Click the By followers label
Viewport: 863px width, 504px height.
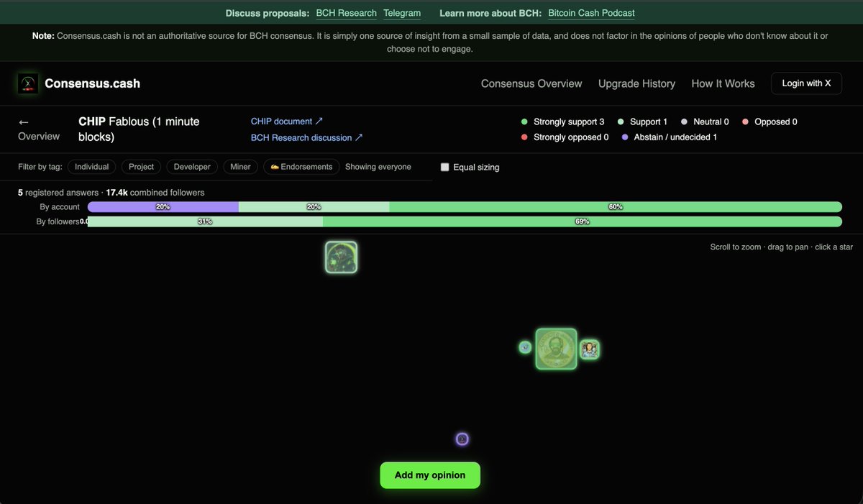pos(58,221)
